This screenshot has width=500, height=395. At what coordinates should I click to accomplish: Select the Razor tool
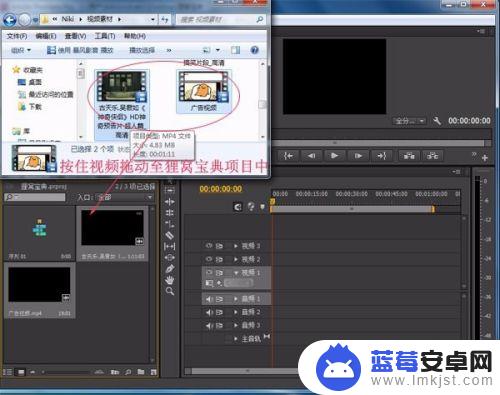click(170, 235)
